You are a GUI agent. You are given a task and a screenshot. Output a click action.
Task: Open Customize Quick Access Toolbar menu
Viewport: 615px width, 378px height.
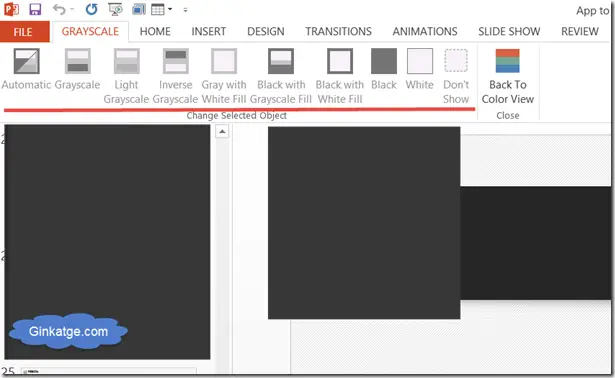[185, 10]
